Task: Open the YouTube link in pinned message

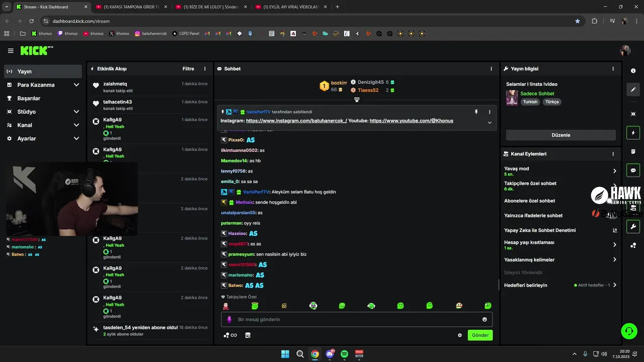Action: click(412, 121)
